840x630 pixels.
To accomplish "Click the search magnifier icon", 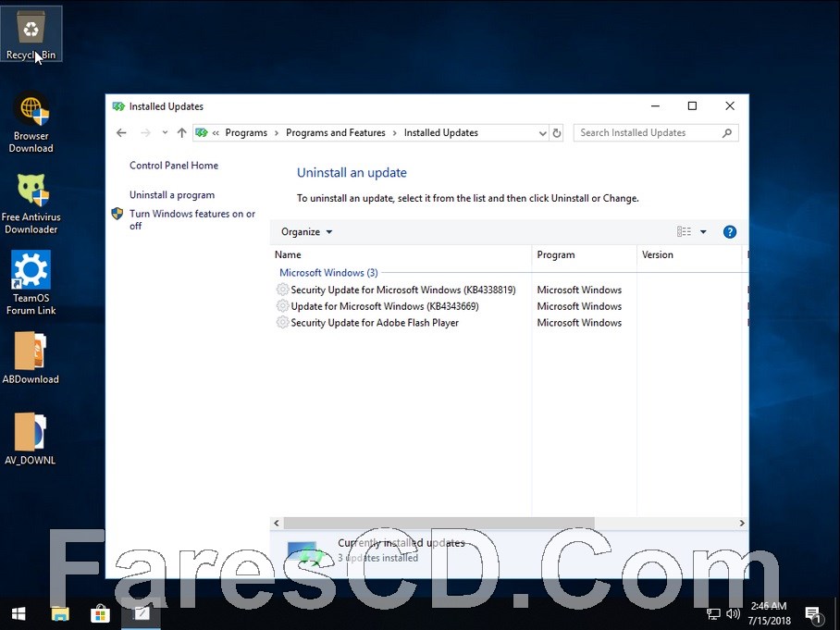I will point(727,133).
